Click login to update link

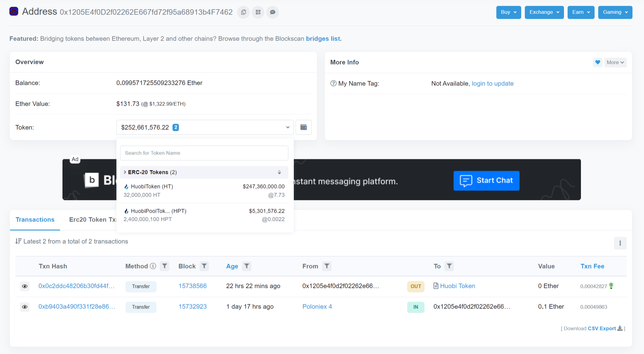pyautogui.click(x=493, y=83)
